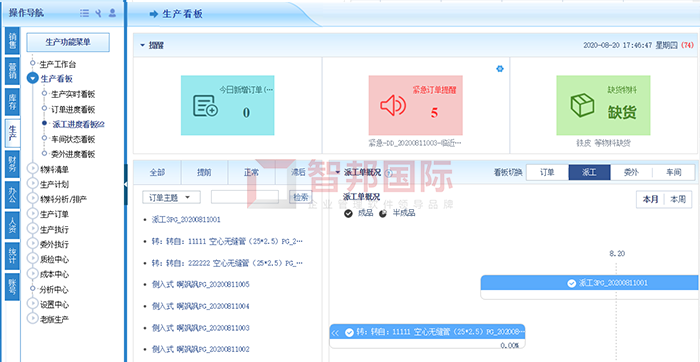Select the 生产 sidebar tab

click(12, 133)
